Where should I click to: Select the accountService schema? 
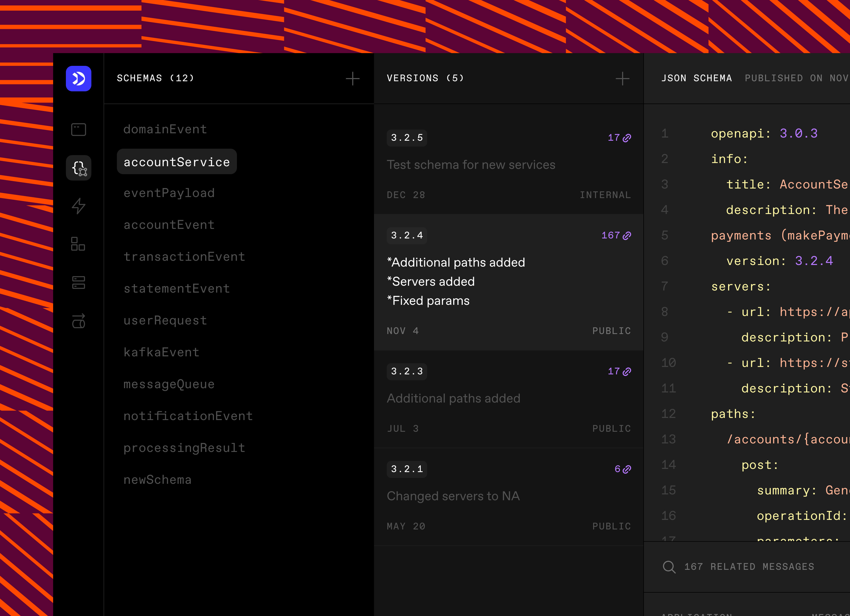[x=177, y=161]
